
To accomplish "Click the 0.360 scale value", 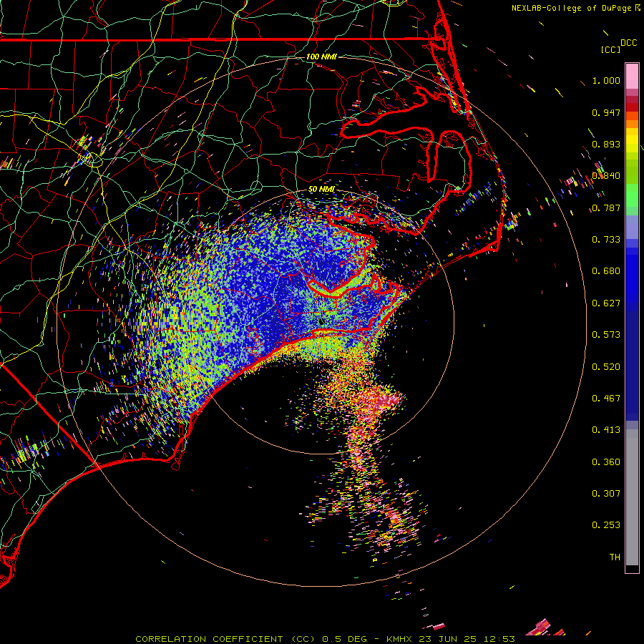I will point(606,462).
